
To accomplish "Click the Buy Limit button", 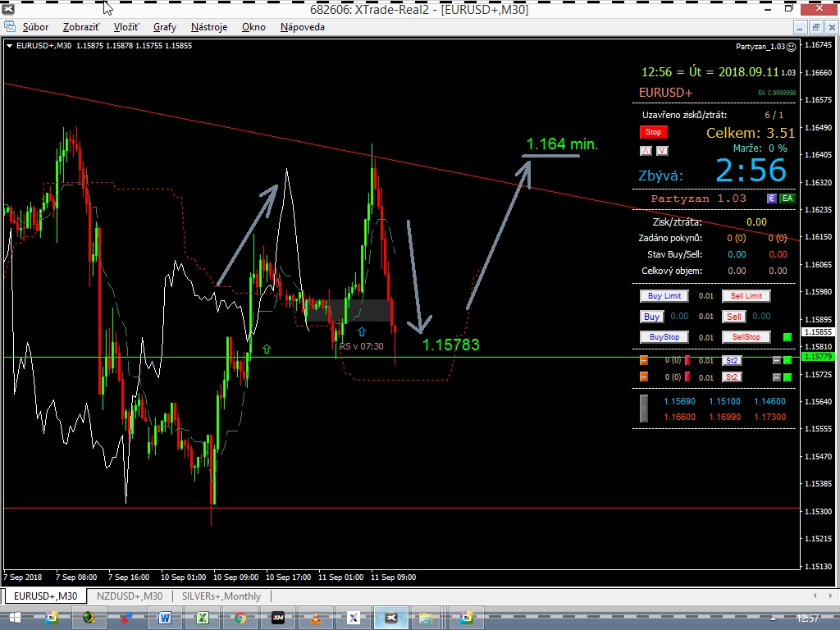I will pos(664,295).
